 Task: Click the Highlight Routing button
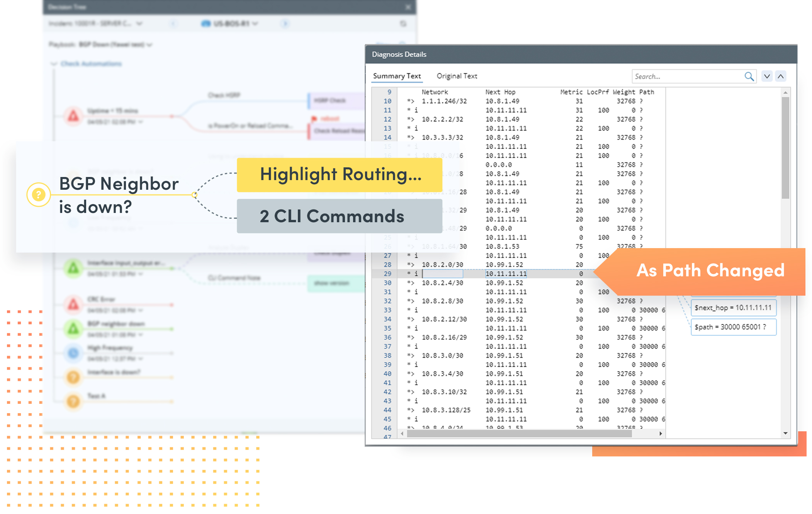click(x=340, y=175)
